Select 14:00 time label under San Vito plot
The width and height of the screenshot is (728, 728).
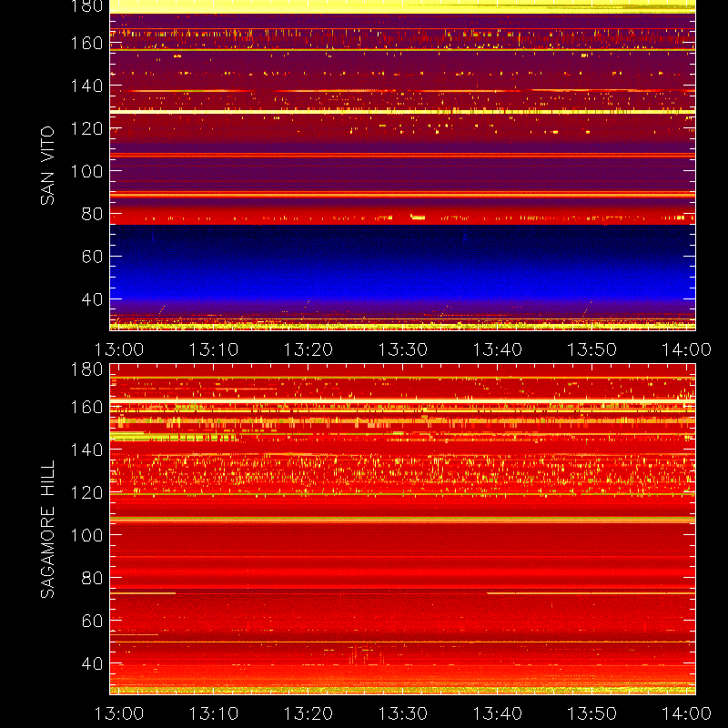686,349
